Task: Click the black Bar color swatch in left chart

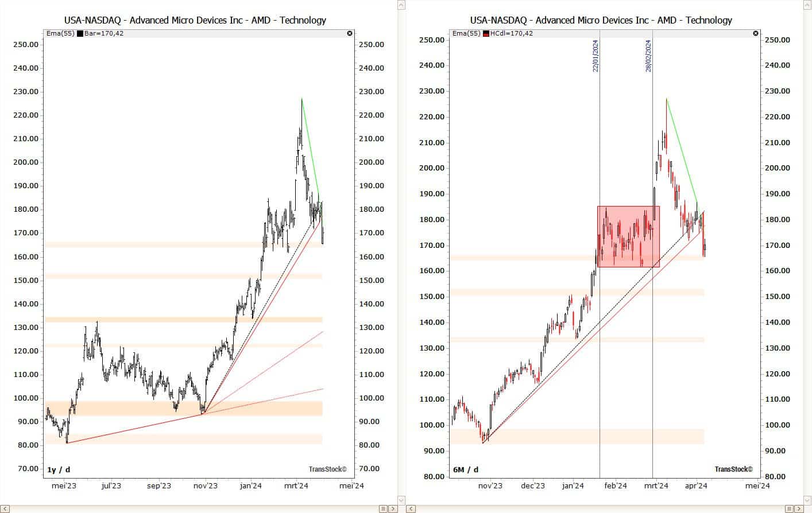Action: click(80, 33)
